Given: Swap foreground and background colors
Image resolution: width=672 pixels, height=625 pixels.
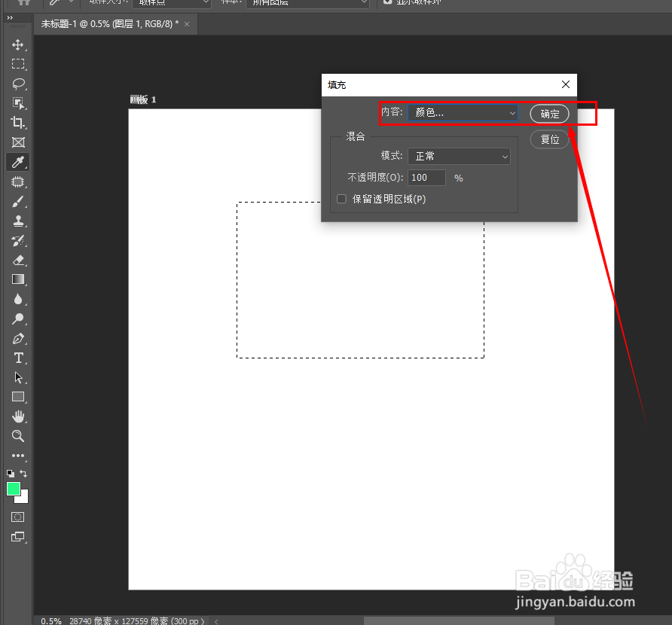Looking at the screenshot, I should (x=23, y=474).
